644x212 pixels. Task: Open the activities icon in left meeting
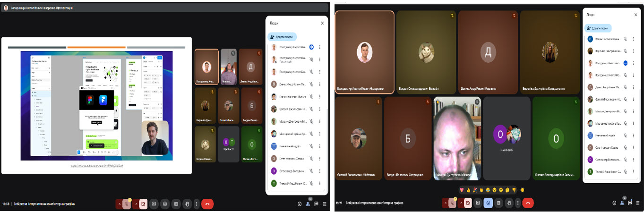(324, 204)
